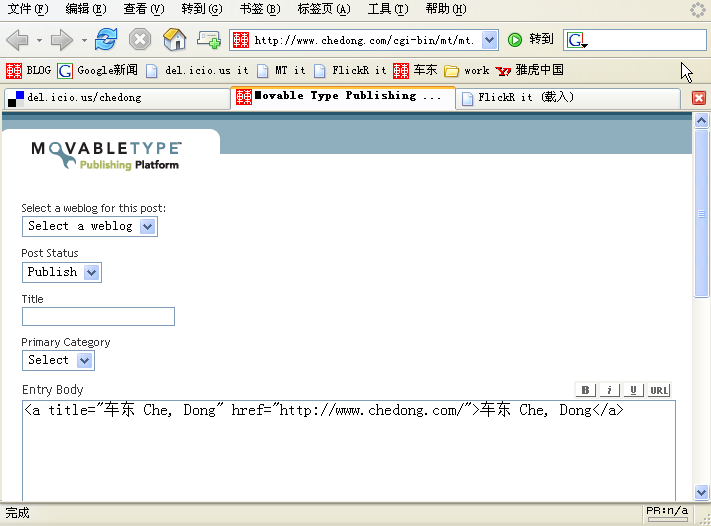Close the current tab with red X
Viewport: 711px width, 526px height.
pos(699,97)
